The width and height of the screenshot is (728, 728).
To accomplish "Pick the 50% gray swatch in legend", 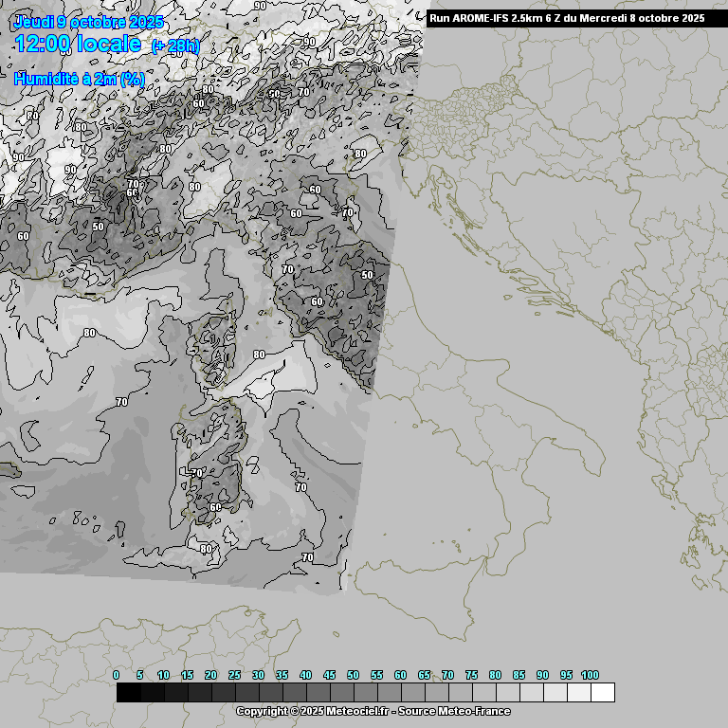I will pos(365,693).
